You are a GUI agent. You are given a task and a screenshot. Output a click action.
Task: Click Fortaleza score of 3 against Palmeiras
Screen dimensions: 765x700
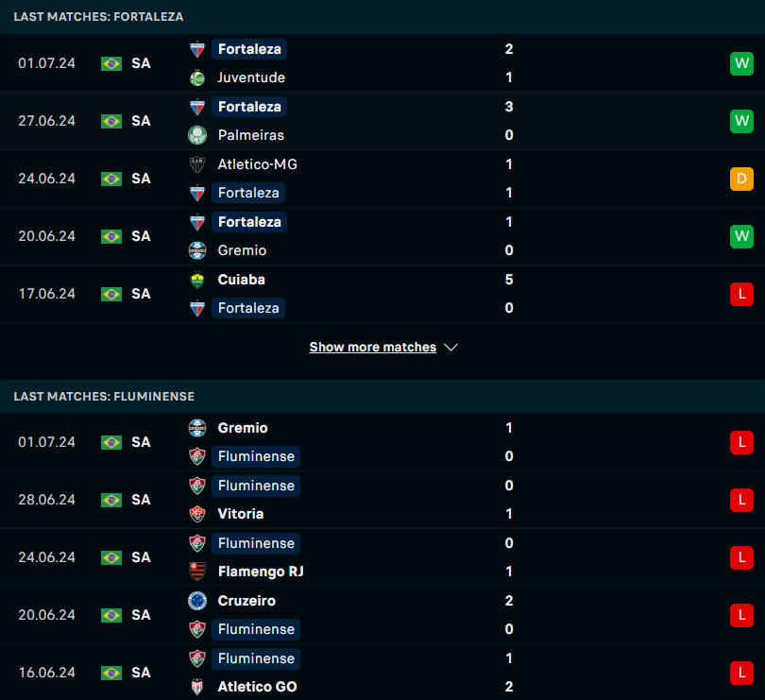pyautogui.click(x=509, y=107)
